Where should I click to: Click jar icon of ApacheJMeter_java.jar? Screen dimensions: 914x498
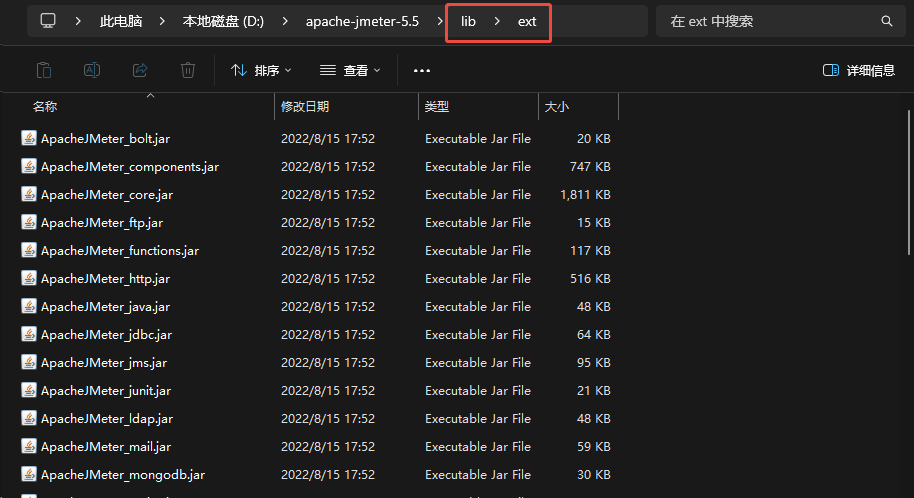(x=29, y=306)
